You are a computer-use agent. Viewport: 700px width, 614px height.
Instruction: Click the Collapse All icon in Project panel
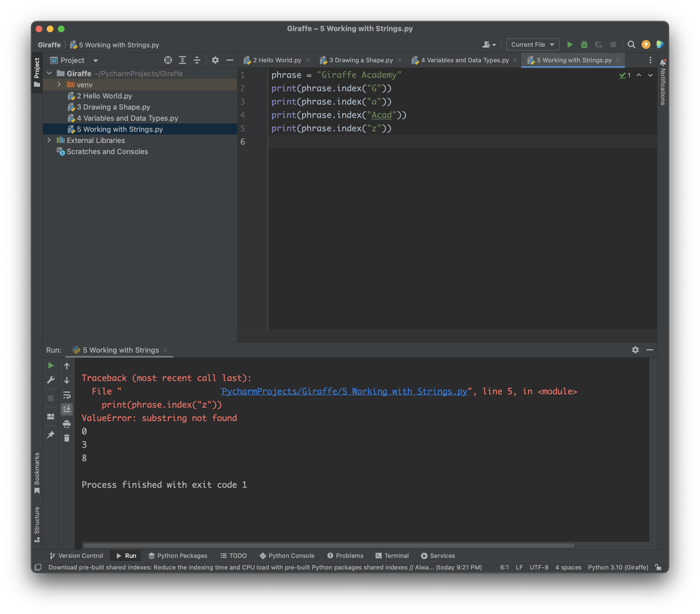197,60
